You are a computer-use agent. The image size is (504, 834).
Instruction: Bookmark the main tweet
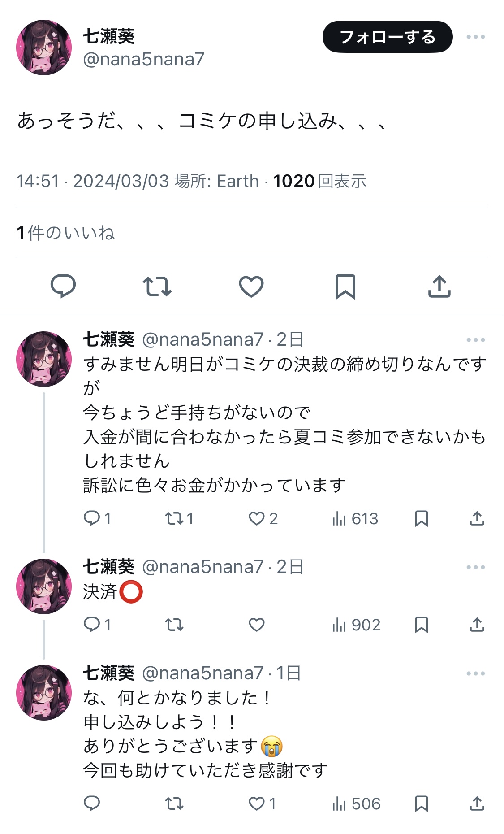pos(345,286)
